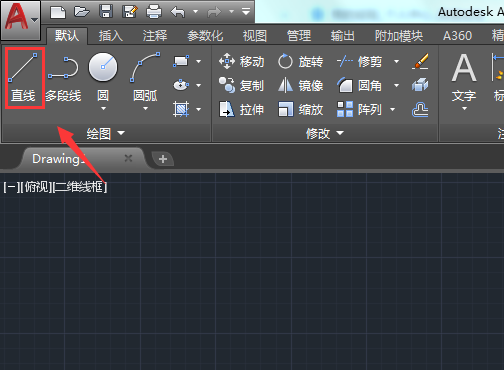Click the 俯视 view controls label
504x370 pixels.
pyautogui.click(x=36, y=187)
